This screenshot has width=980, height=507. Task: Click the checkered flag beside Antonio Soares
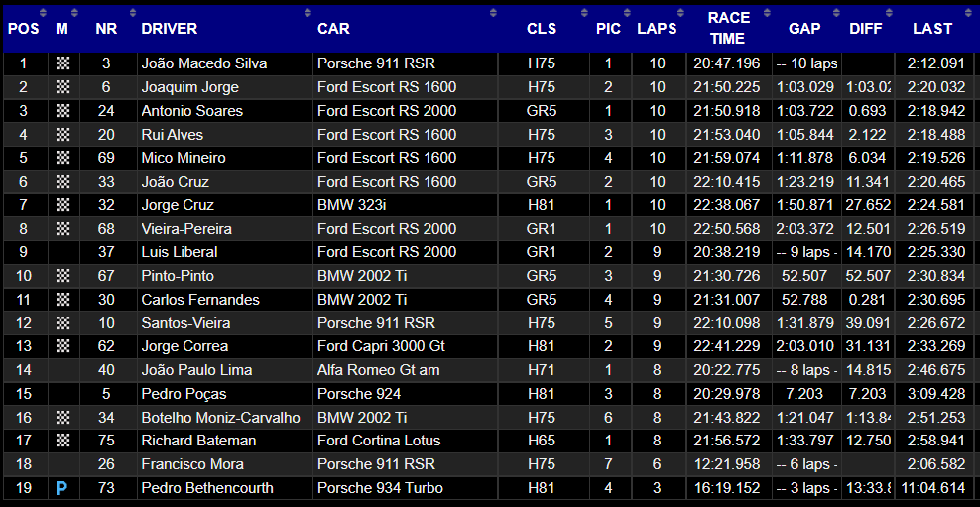[x=62, y=111]
